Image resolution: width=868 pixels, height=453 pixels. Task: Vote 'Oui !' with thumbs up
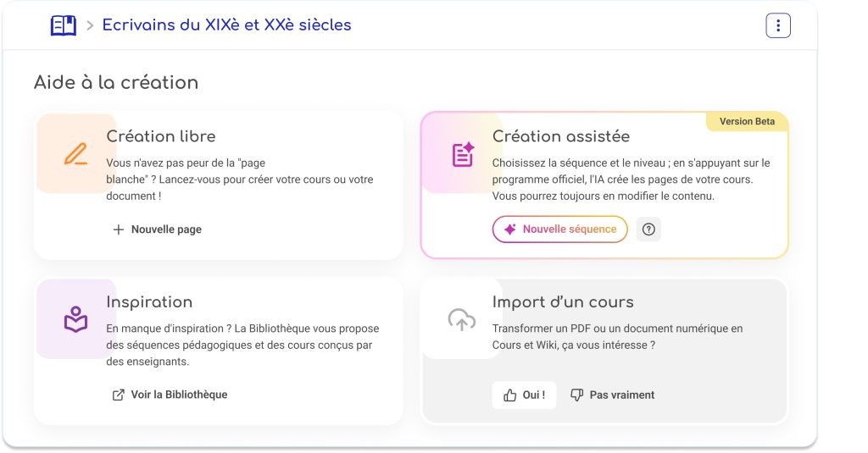(524, 395)
